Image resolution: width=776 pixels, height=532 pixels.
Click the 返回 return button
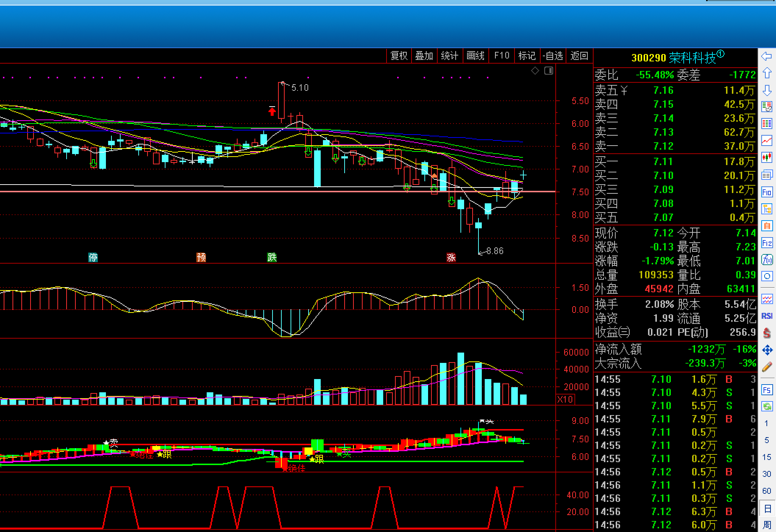(x=579, y=56)
